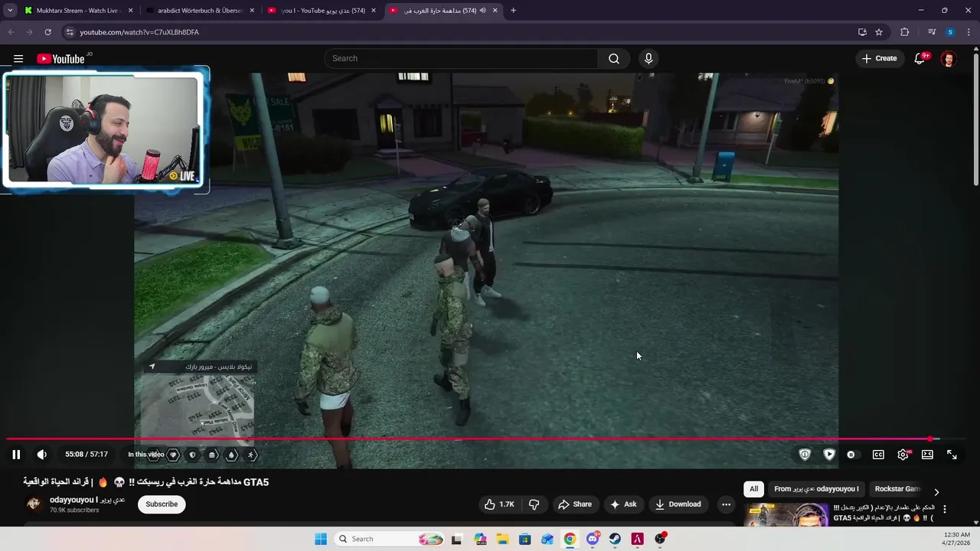Switch to arabdict Wörterbuch browser tab
The image size is (980, 551).
200,11
